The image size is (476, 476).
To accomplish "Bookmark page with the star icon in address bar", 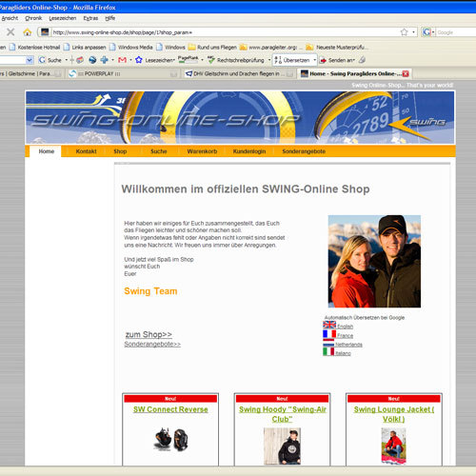I will click(404, 32).
